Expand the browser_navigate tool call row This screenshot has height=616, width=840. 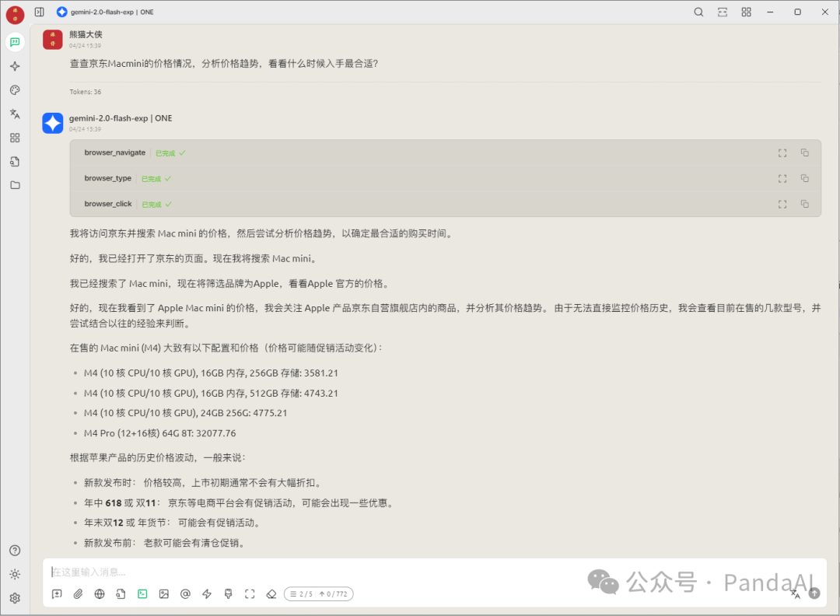[x=445, y=152]
